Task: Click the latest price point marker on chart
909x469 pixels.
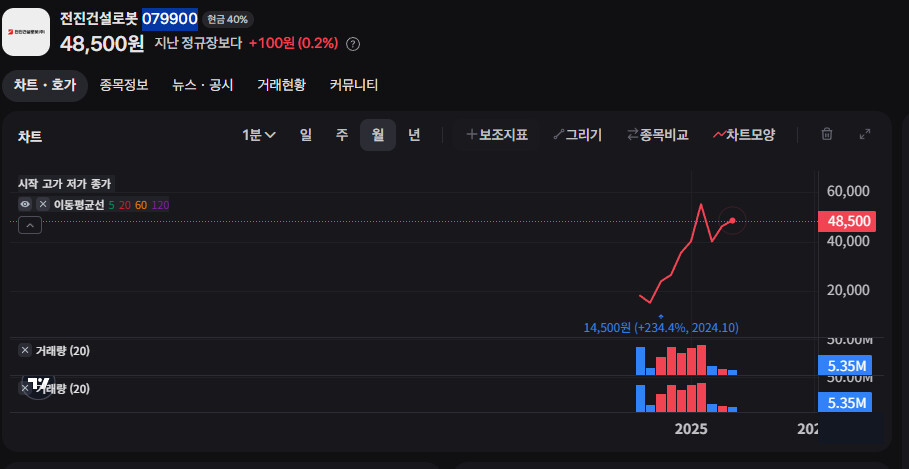Action: (732, 220)
